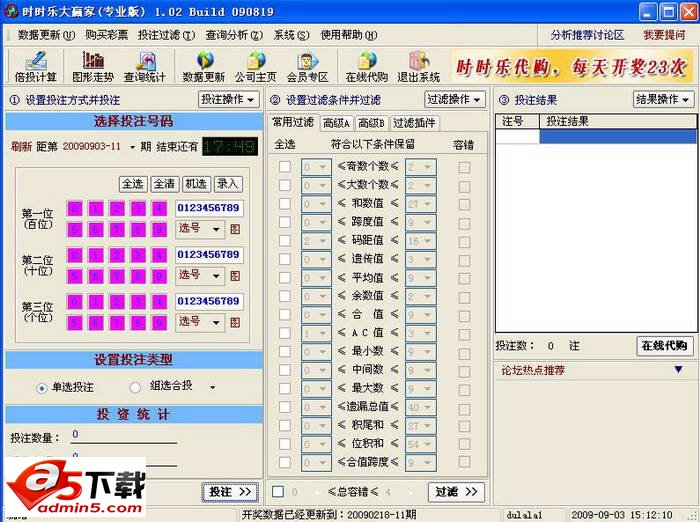Screen dimensions: 700x522
Task: Click the 在线代购 button under results
Action: [x=664, y=346]
